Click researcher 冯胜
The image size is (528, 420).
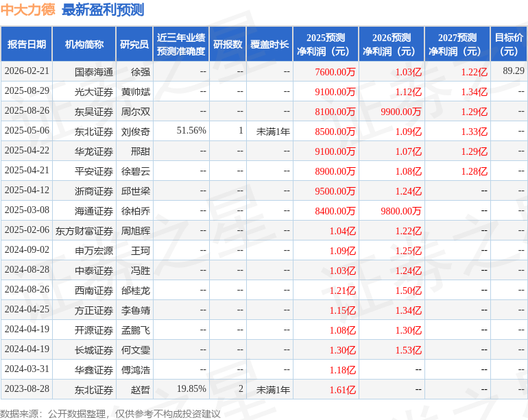pyautogui.click(x=141, y=271)
